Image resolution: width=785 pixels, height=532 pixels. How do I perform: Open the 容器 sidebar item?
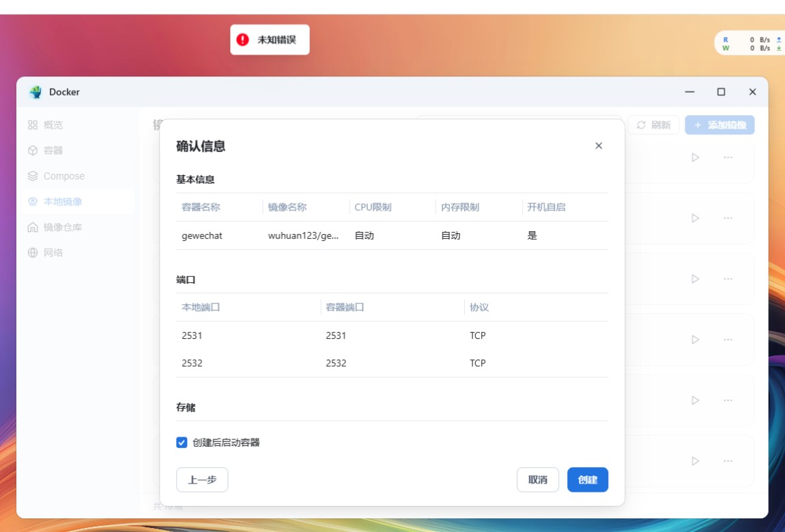(x=77, y=151)
